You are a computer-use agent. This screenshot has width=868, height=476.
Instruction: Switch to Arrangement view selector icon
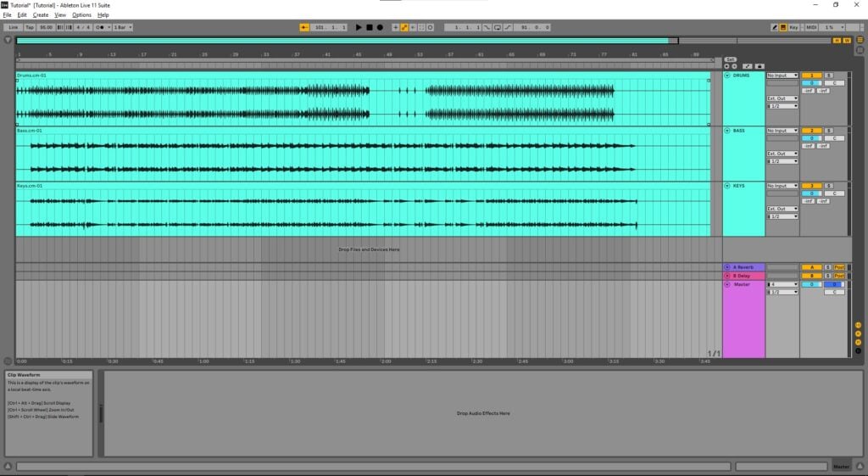point(860,40)
